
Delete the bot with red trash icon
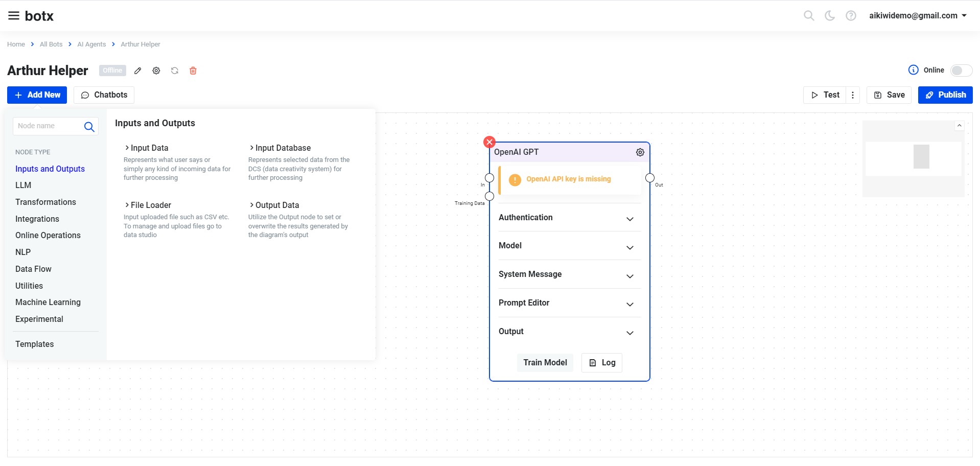point(193,71)
